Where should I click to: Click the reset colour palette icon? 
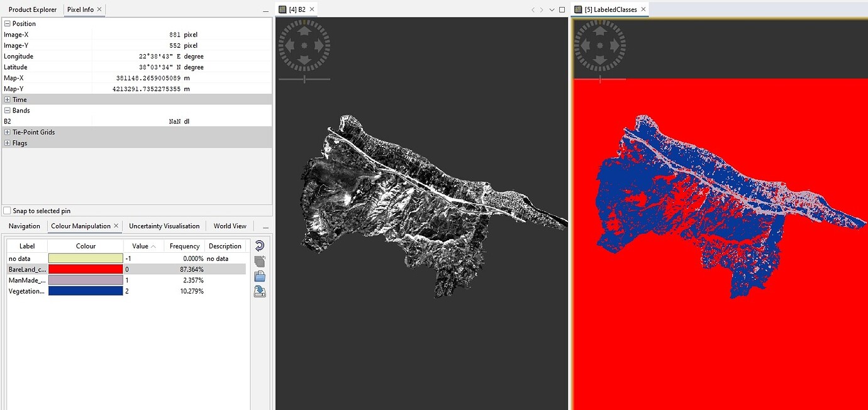tap(259, 246)
